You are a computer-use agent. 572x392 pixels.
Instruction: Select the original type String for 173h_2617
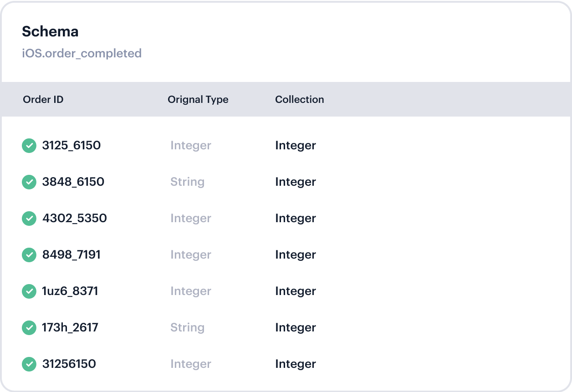click(188, 328)
